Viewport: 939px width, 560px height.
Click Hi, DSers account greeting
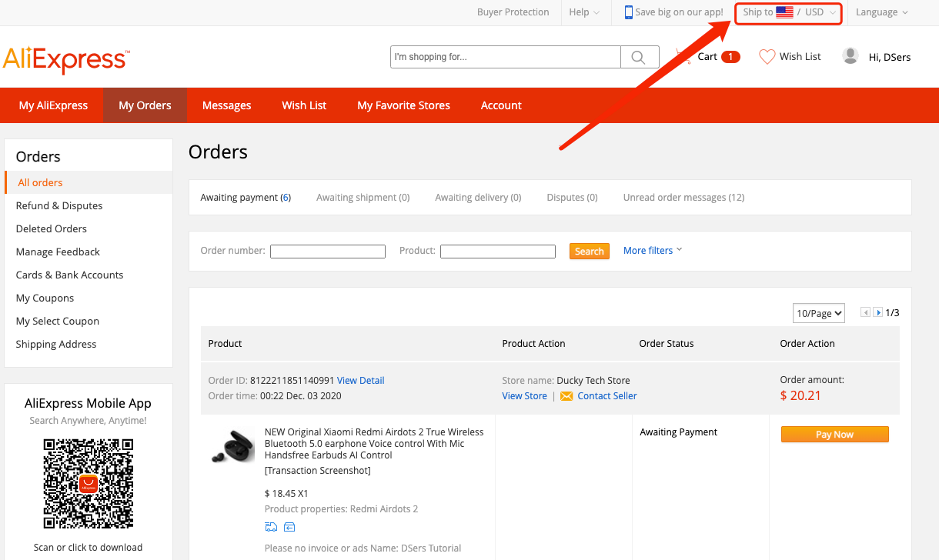(x=890, y=57)
